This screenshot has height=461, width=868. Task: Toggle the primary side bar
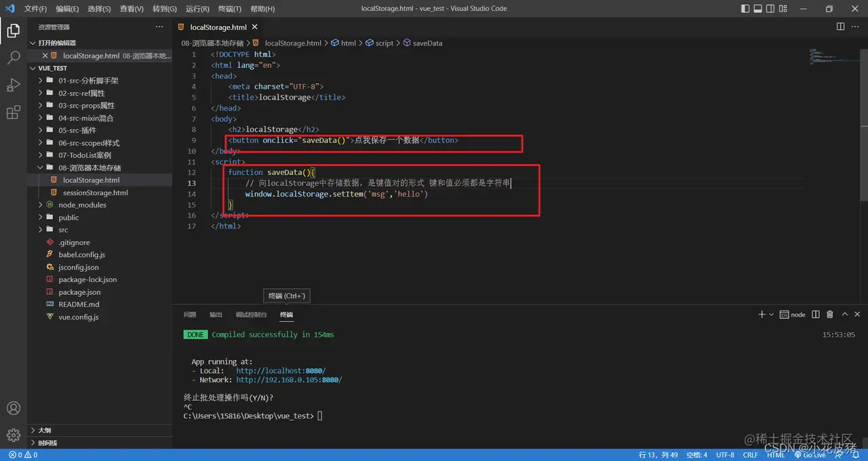746,9
